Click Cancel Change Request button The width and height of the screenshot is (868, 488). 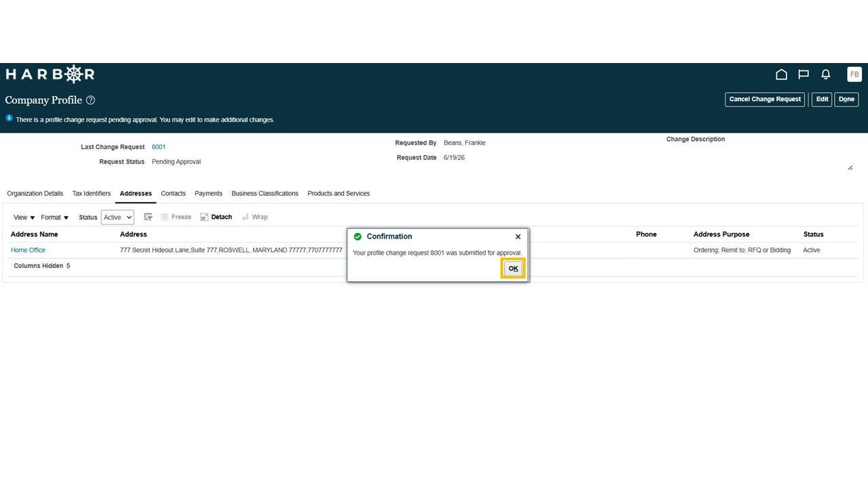[765, 100]
